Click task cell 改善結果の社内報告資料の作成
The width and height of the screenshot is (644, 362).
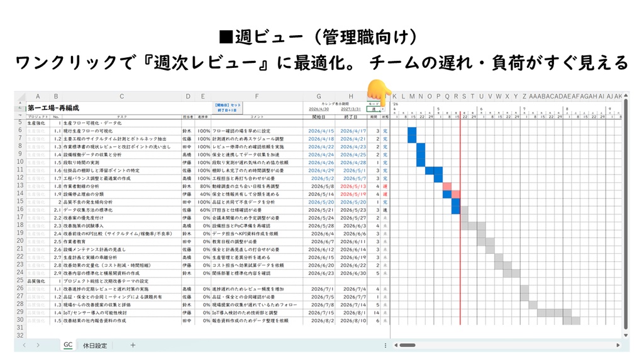pyautogui.click(x=121, y=321)
